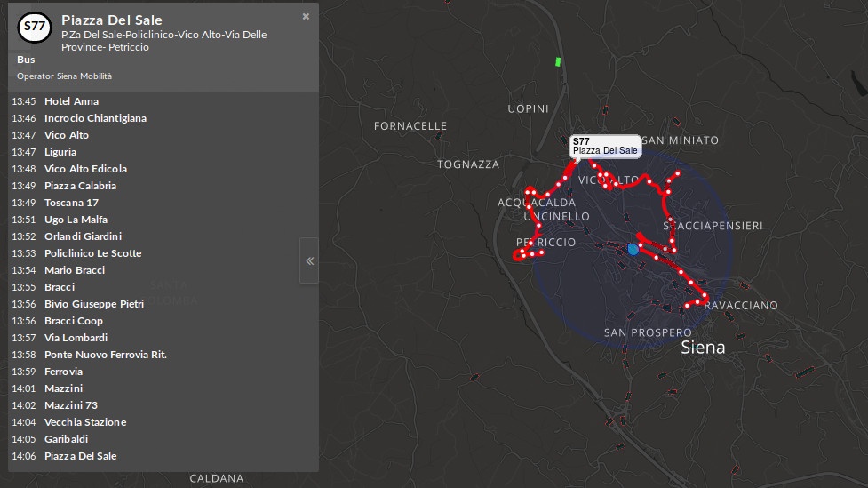Open the Toscana 17 stop entry
Screen dimensions: 868x488
pyautogui.click(x=71, y=203)
